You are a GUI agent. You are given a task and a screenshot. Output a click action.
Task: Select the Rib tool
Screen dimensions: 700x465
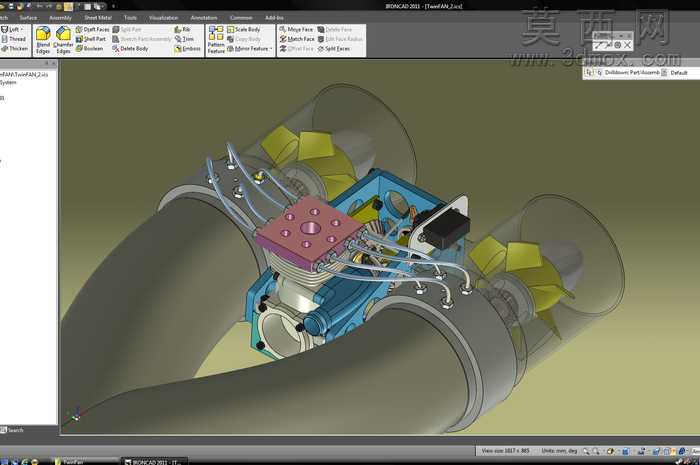point(182,29)
